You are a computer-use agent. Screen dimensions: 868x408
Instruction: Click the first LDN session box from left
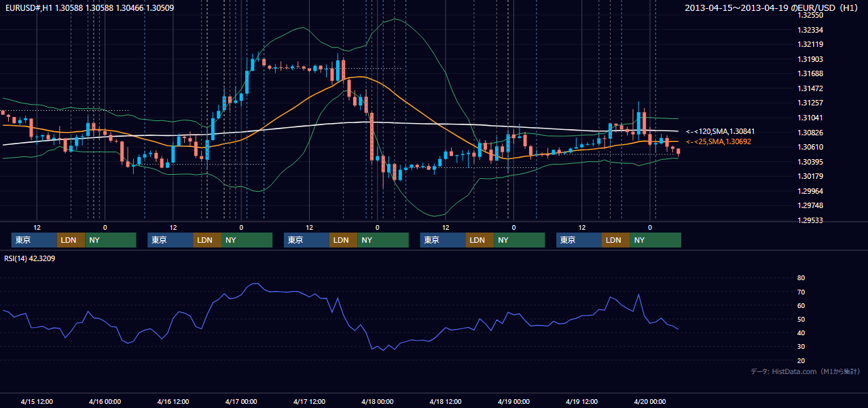[71, 240]
